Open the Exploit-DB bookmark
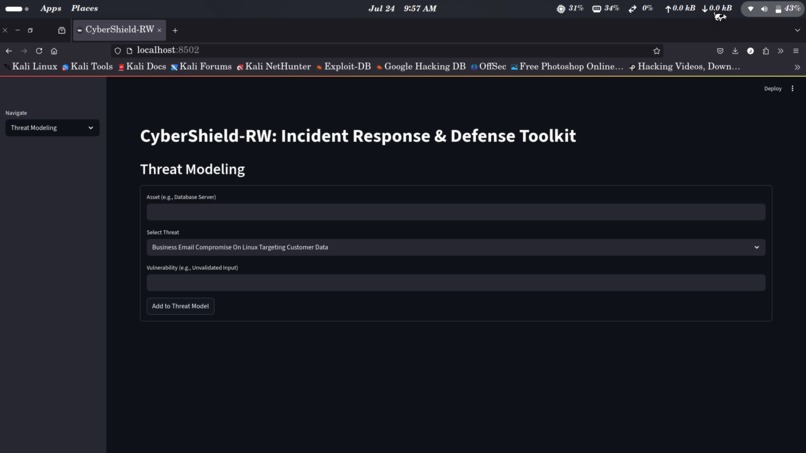Screen dimensions: 806x453 [343, 66]
